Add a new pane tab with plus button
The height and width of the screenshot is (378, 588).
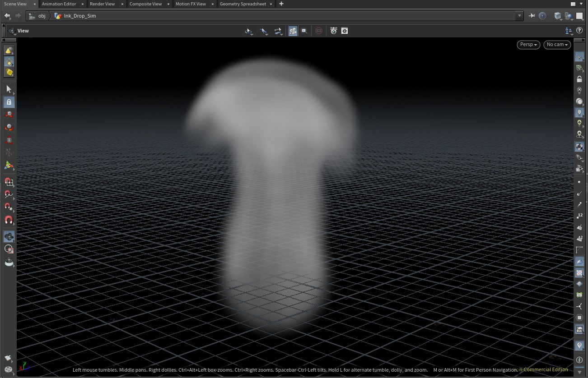(x=281, y=4)
